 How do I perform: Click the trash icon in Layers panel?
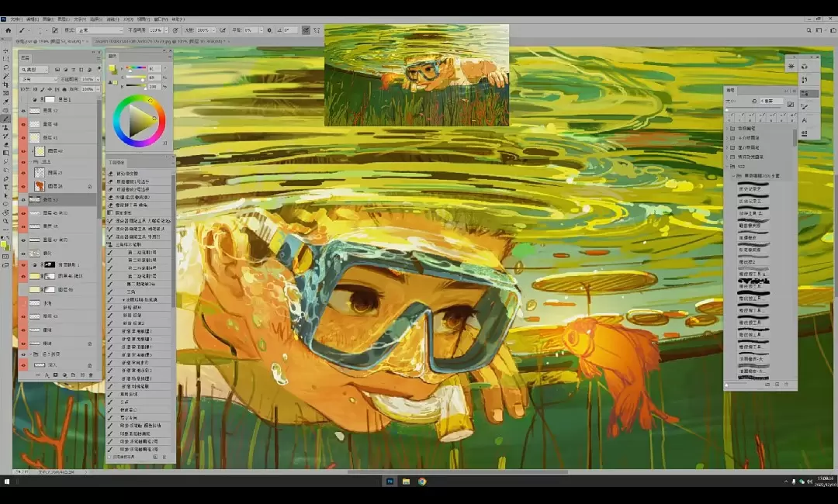pos(91,375)
